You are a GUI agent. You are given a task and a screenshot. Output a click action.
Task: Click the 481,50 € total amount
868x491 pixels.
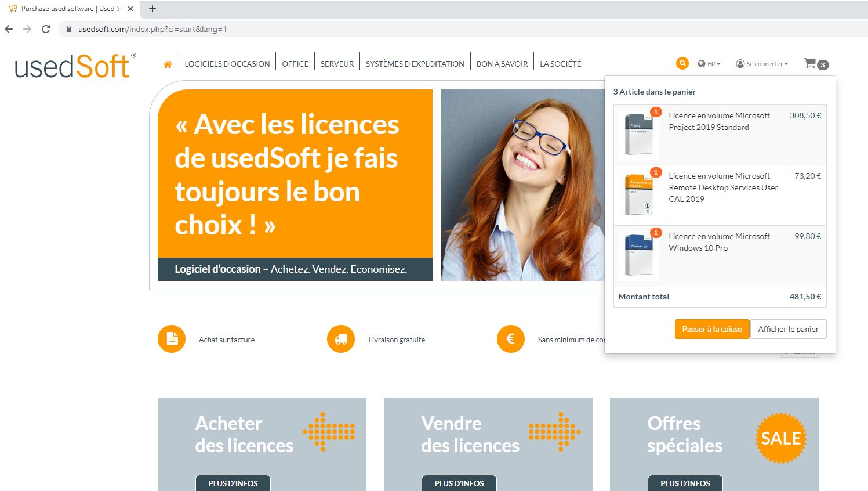[x=805, y=297]
